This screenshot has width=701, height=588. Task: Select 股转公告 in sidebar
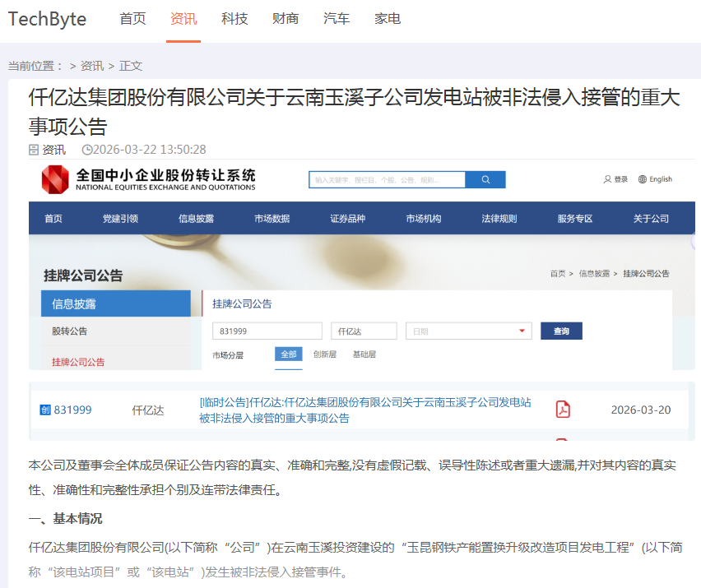[116, 331]
